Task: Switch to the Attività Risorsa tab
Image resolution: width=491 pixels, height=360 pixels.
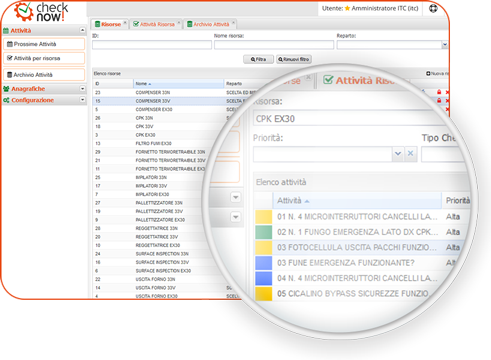Action: click(154, 24)
